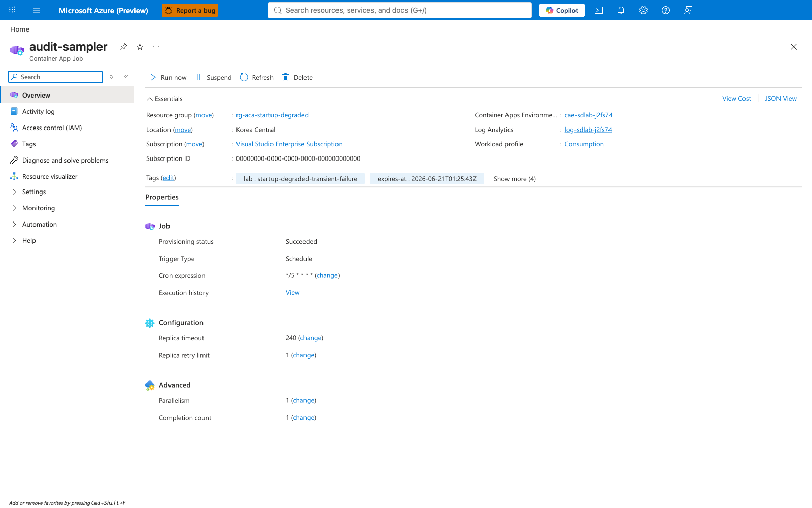Click the audit-sampler resource icon
The width and height of the screenshot is (812, 508).
point(17,51)
